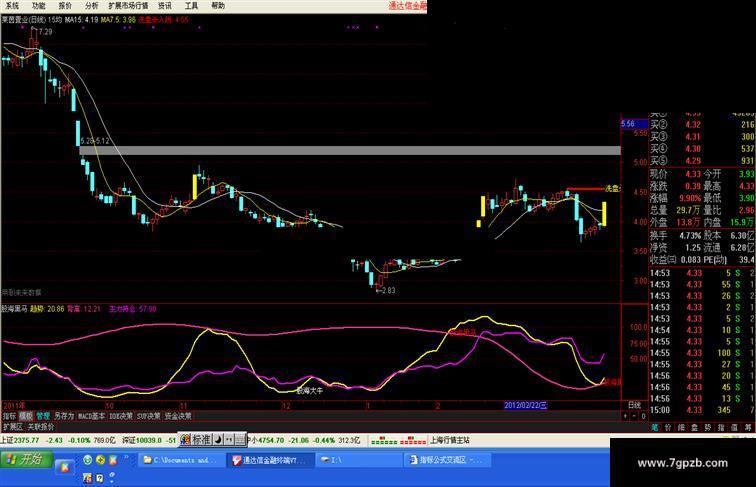Click the 7.29 high price label

[46, 32]
